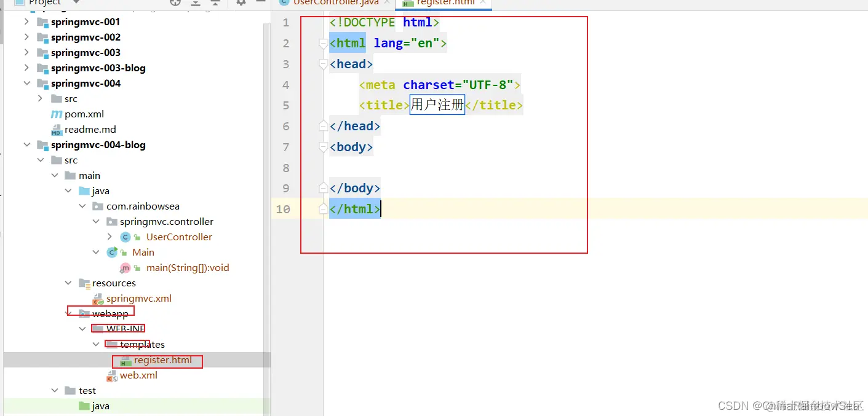Select the src folder under springmvc-004
This screenshot has height=416, width=868.
[x=71, y=98]
